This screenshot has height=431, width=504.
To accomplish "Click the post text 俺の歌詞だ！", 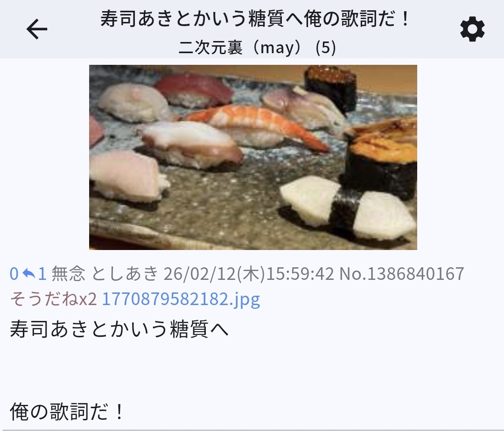I will pyautogui.click(x=67, y=411).
